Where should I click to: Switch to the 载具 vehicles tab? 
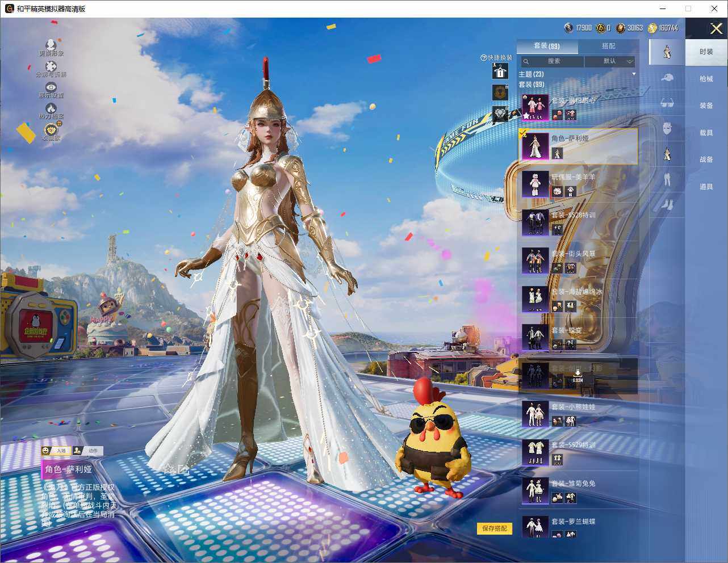pyautogui.click(x=706, y=133)
